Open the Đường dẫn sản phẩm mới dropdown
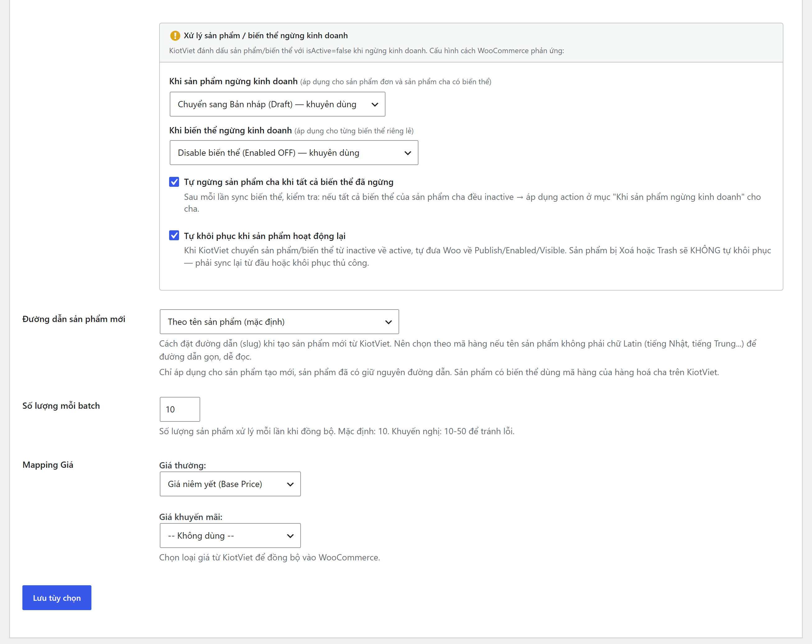Screen dimensions: 812x644 [x=279, y=322]
